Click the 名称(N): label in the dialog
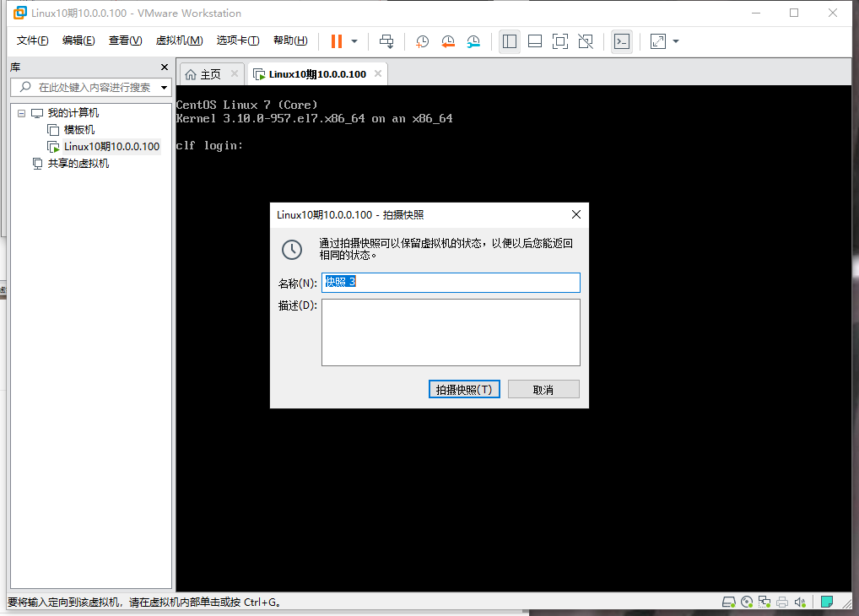 point(298,284)
